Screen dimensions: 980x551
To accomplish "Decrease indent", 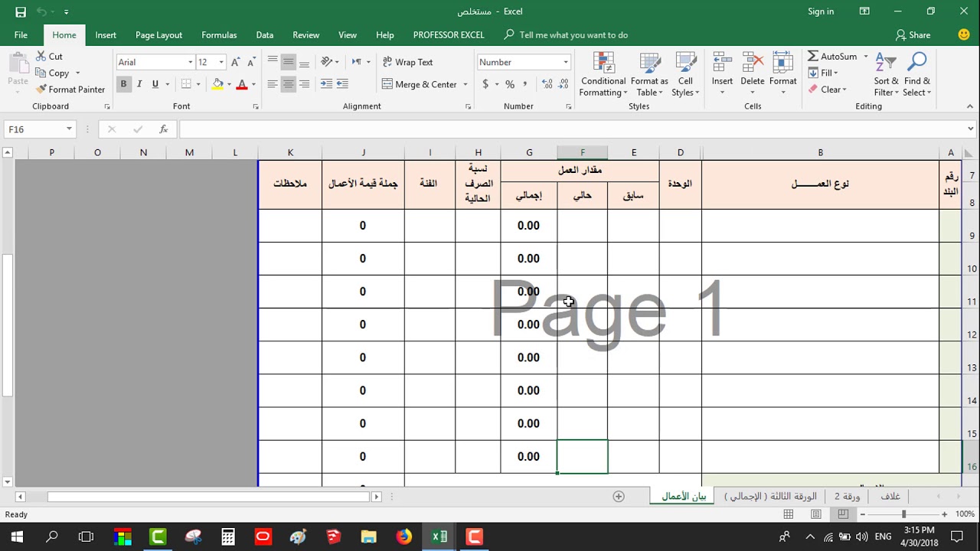I will pos(326,84).
